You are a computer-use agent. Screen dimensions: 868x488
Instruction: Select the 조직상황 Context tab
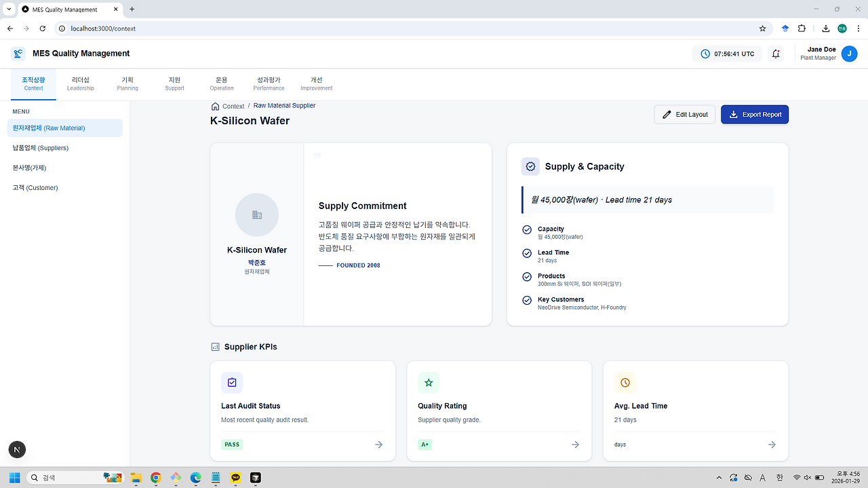33,83
